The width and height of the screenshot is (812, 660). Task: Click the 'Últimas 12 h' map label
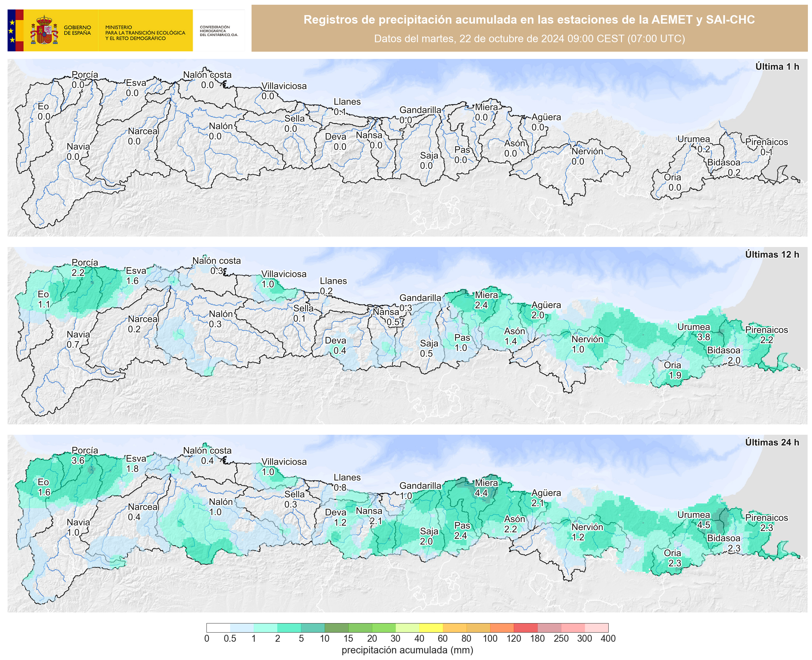click(x=772, y=254)
